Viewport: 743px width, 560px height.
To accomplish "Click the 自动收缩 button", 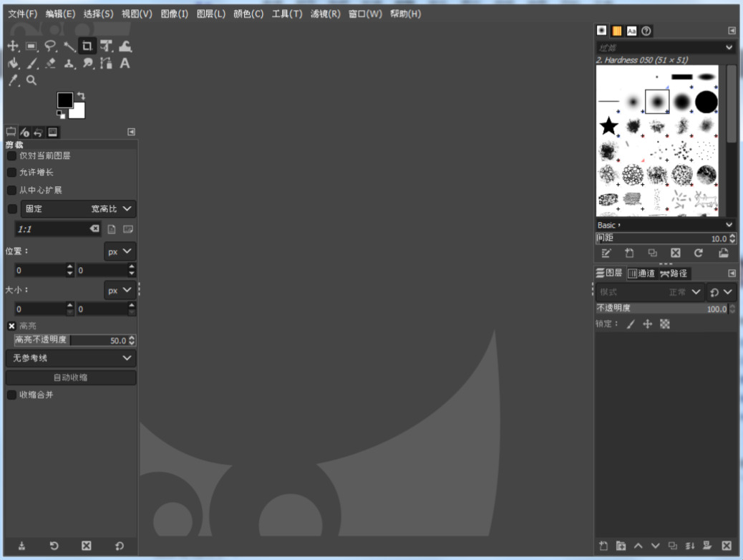I will pos(70,377).
